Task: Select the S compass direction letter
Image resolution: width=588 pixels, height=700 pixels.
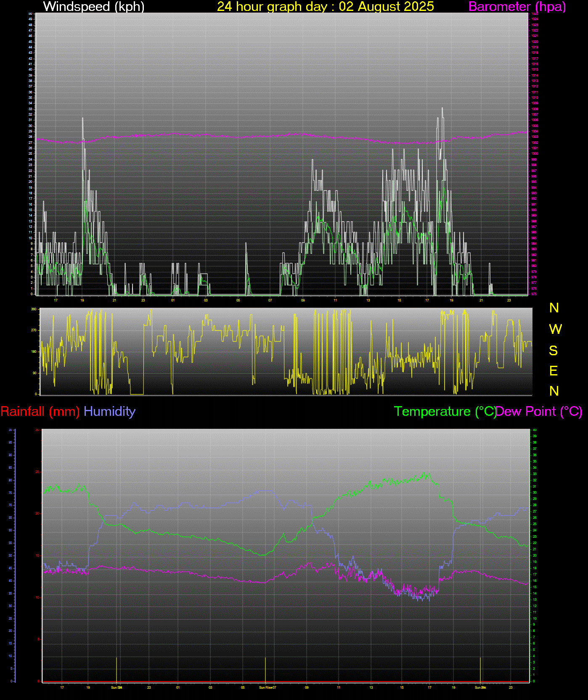Action: coord(554,350)
